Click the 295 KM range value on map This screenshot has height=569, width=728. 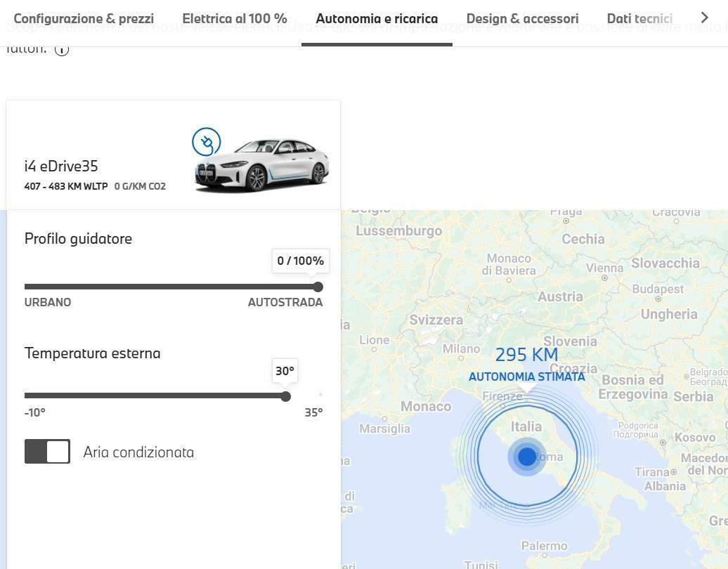click(x=526, y=355)
